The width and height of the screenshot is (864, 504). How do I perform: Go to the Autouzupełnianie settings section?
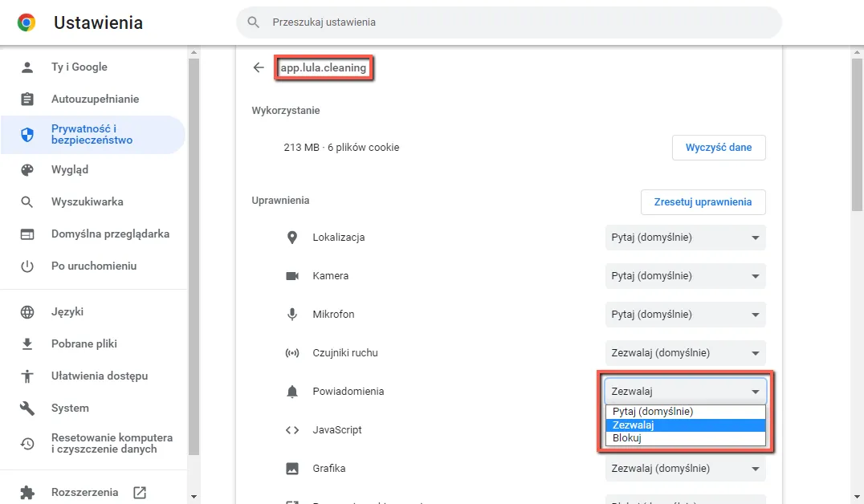92,100
